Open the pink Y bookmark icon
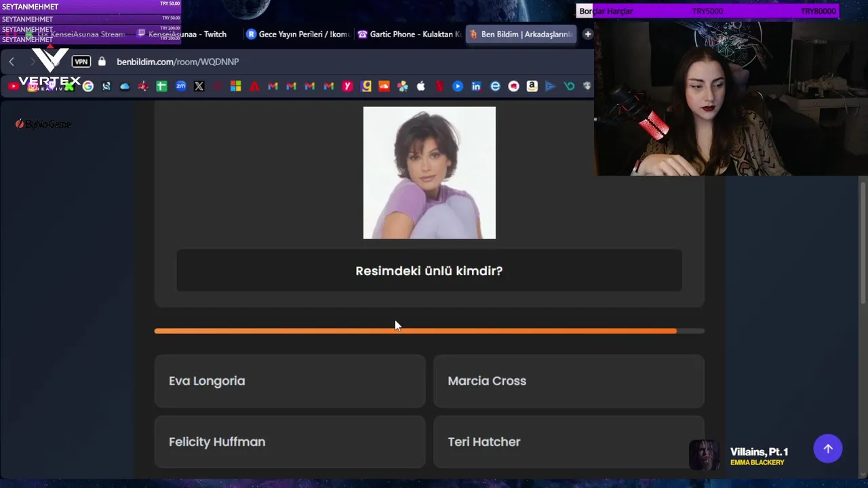 (347, 86)
